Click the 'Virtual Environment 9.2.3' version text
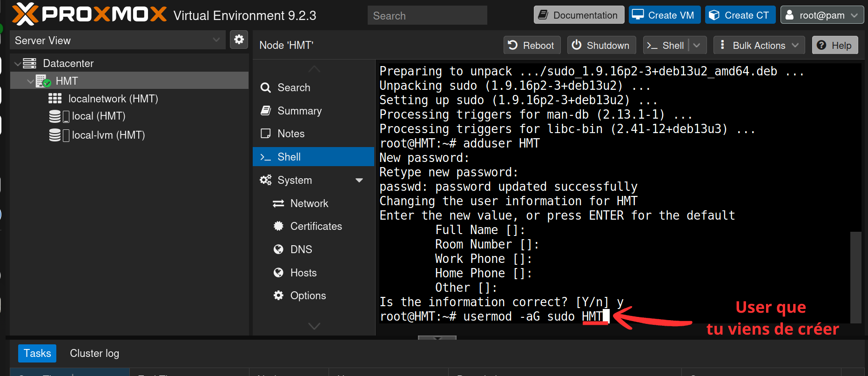The height and width of the screenshot is (376, 868). (245, 16)
